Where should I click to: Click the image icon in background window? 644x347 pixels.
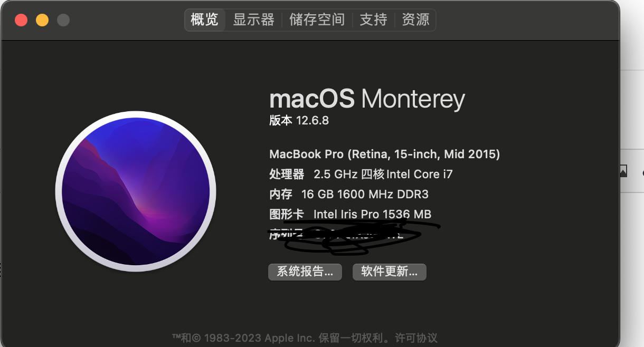point(623,171)
